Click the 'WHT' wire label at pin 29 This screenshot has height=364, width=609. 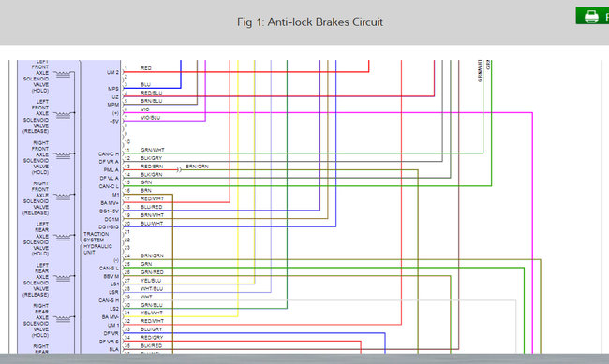click(146, 297)
